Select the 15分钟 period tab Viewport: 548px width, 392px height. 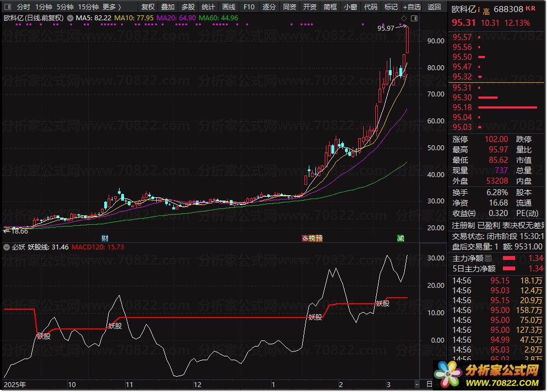pos(88,7)
